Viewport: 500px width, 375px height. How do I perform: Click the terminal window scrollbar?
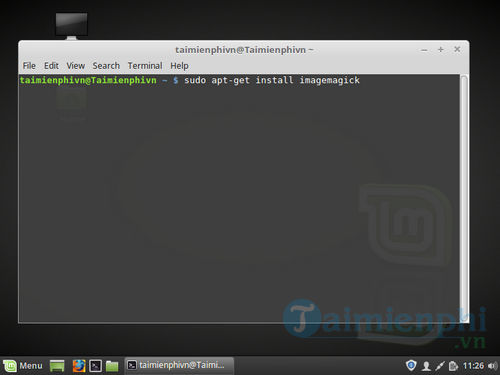click(464, 198)
